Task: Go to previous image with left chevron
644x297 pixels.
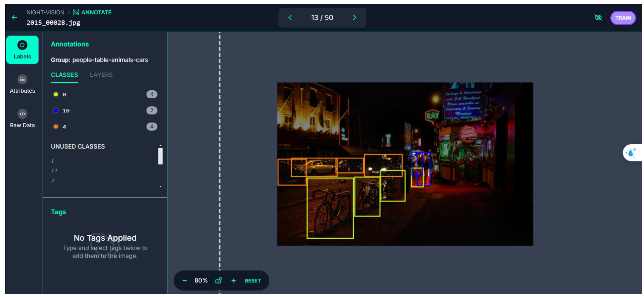Action: 290,17
